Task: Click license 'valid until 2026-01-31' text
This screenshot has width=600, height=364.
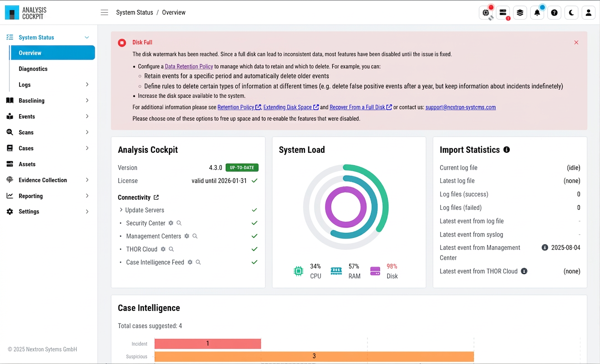Action: tap(219, 181)
